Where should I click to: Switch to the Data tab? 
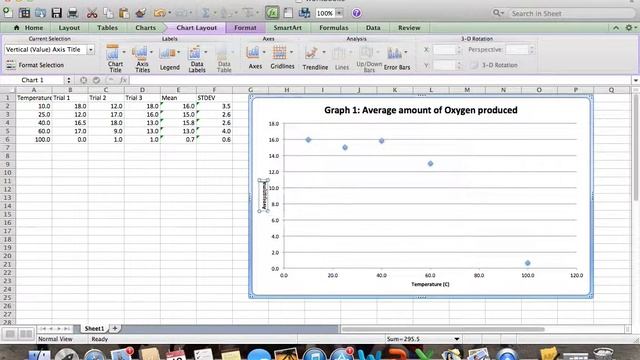[373, 28]
